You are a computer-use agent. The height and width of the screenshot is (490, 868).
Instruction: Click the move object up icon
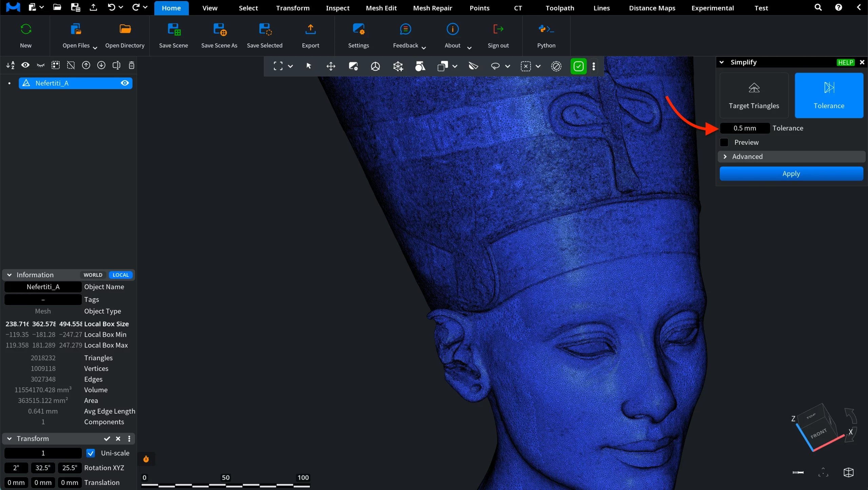coord(86,65)
